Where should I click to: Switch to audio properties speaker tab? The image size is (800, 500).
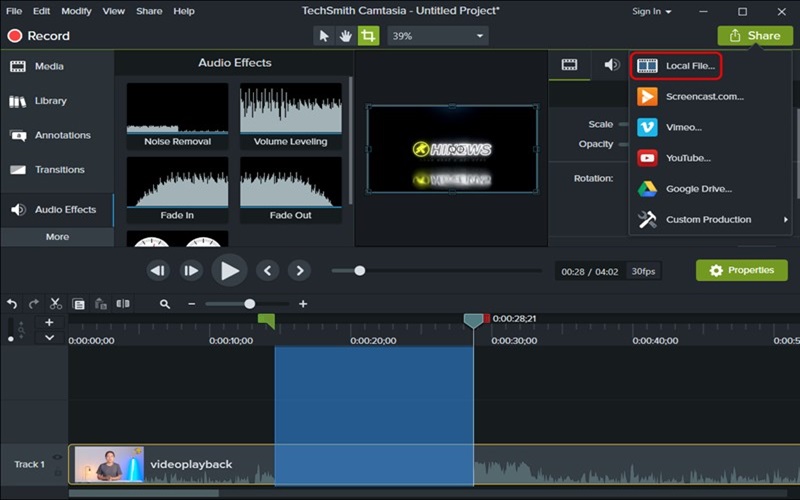point(611,64)
